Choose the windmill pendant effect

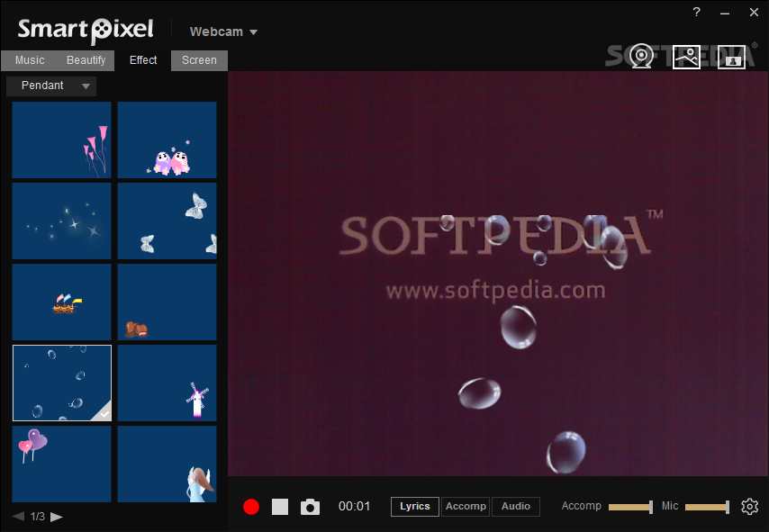pyautogui.click(x=167, y=383)
